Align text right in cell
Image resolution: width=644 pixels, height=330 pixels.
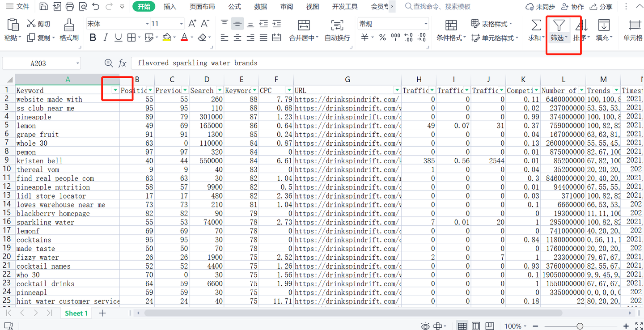point(250,38)
